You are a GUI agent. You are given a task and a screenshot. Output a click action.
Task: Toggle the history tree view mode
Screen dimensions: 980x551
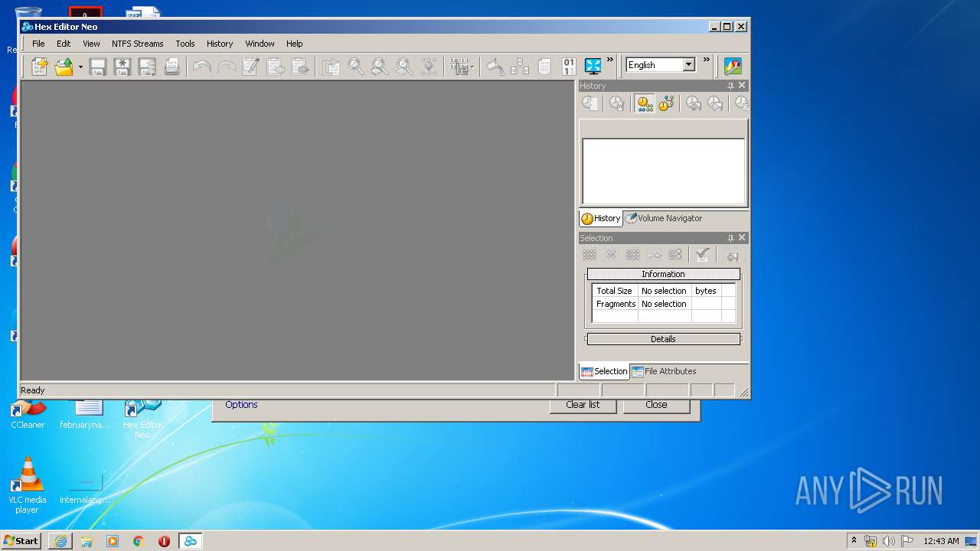(x=666, y=103)
